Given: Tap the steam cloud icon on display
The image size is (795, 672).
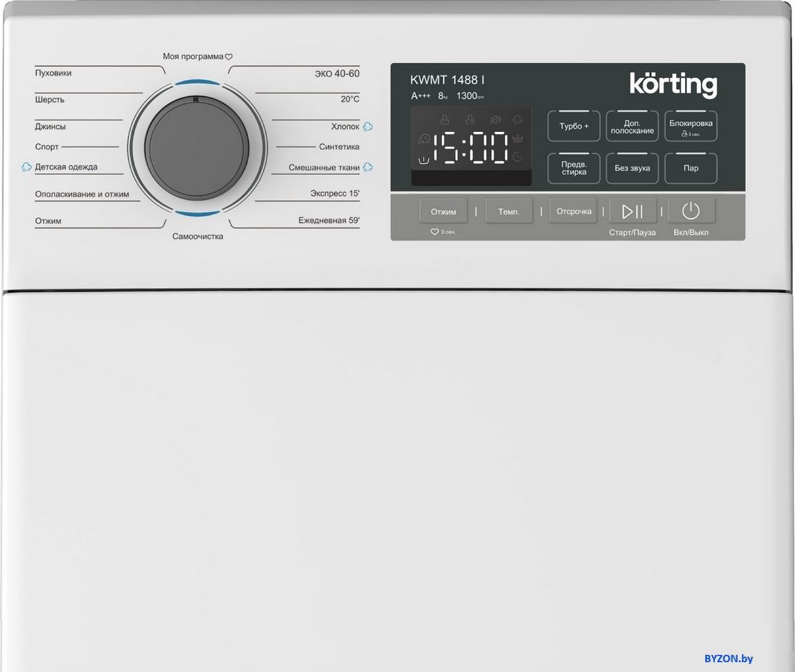Looking at the screenshot, I should click(x=518, y=120).
